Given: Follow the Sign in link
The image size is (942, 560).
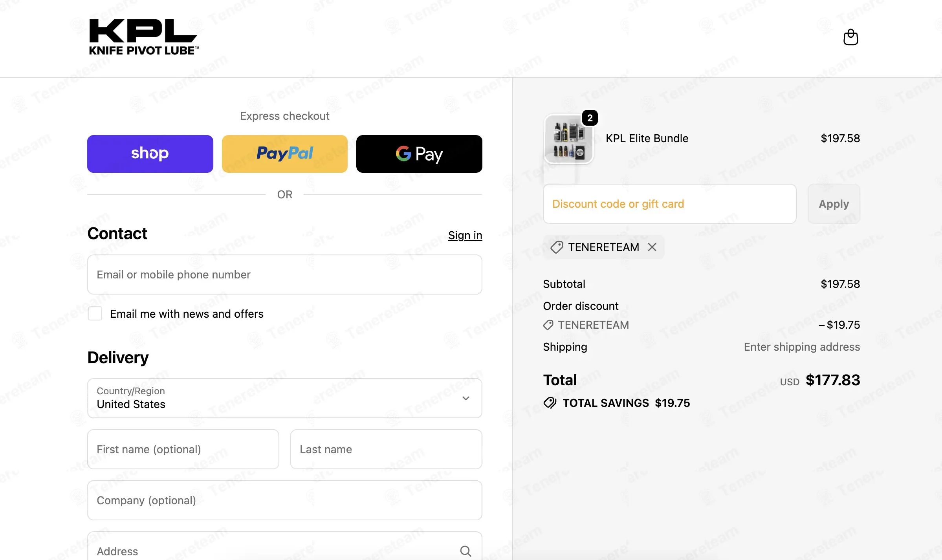Looking at the screenshot, I should pos(465,235).
